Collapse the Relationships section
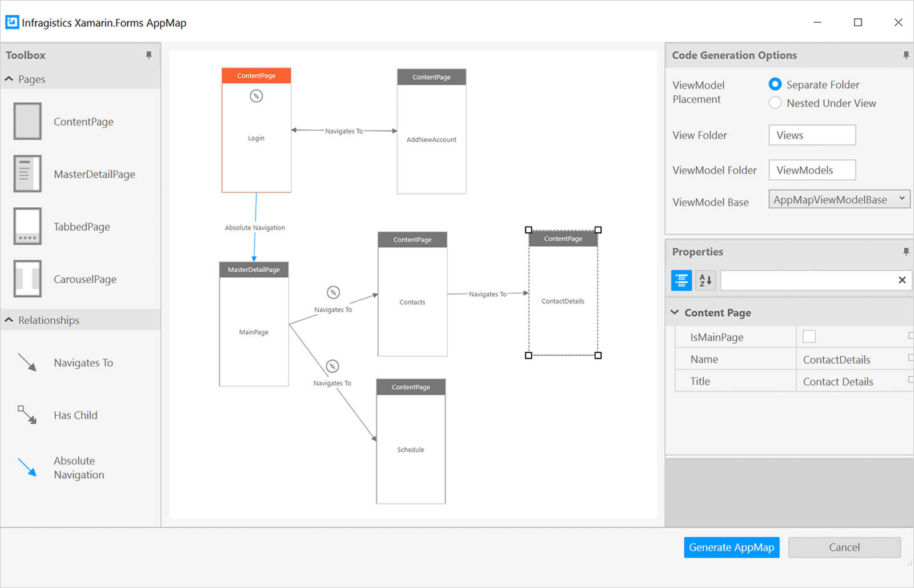Screen dimensions: 914x588 (x=9, y=320)
